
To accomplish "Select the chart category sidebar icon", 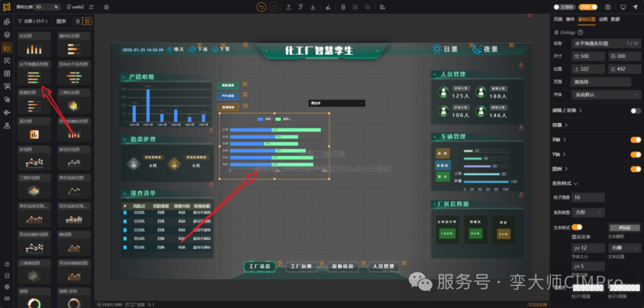I will (7, 48).
